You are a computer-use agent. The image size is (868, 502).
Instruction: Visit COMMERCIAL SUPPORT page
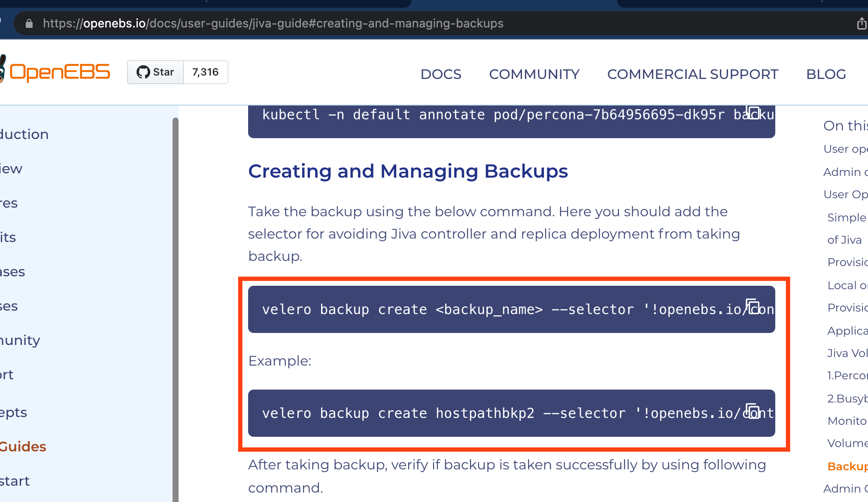693,74
